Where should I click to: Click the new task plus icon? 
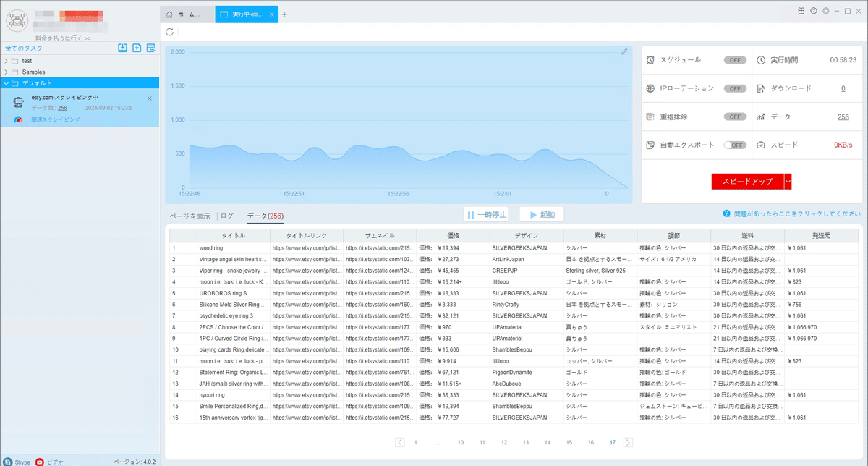coord(137,48)
